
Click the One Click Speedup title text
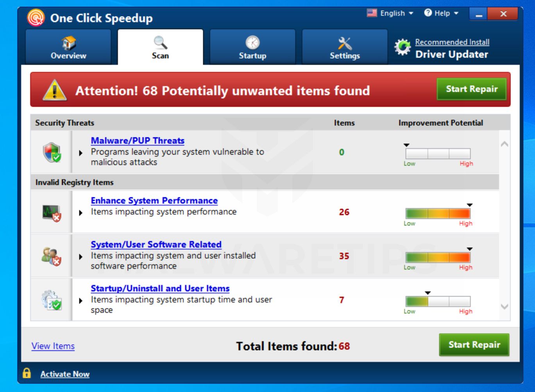(102, 18)
